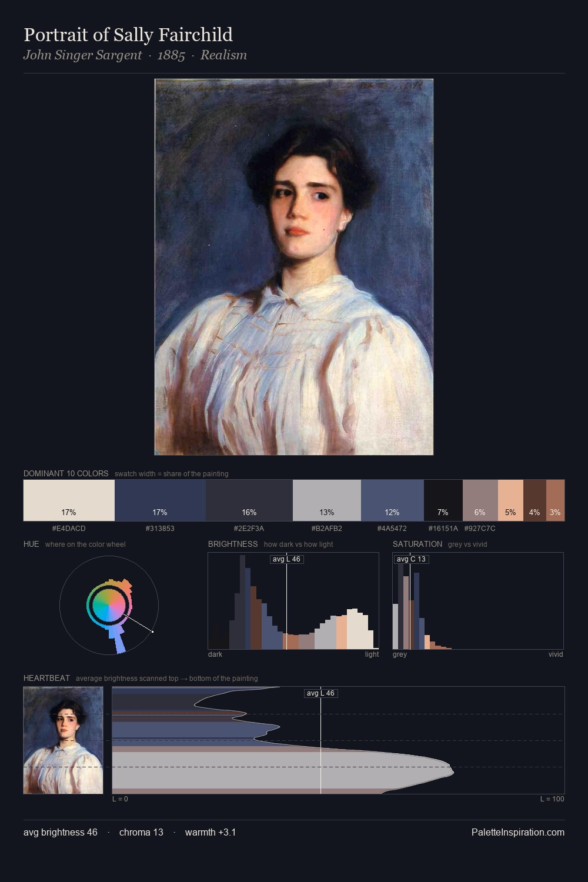Screen dimensions: 588x882
Task: Pick the #4A5472 slate blue swatch
Action: click(392, 500)
